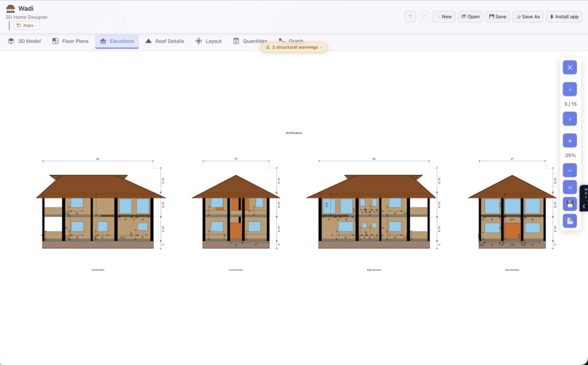Screen dimensions: 588x365
Task: Install the app via Install app
Action: (564, 17)
